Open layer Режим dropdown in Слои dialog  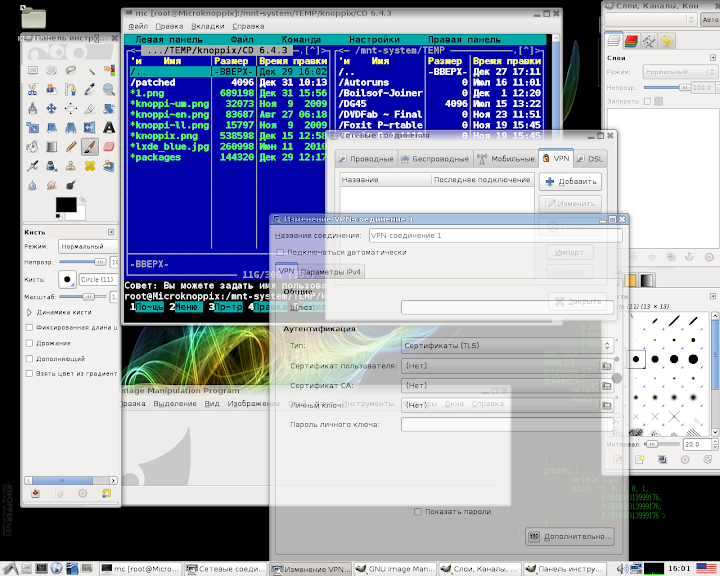[679, 72]
